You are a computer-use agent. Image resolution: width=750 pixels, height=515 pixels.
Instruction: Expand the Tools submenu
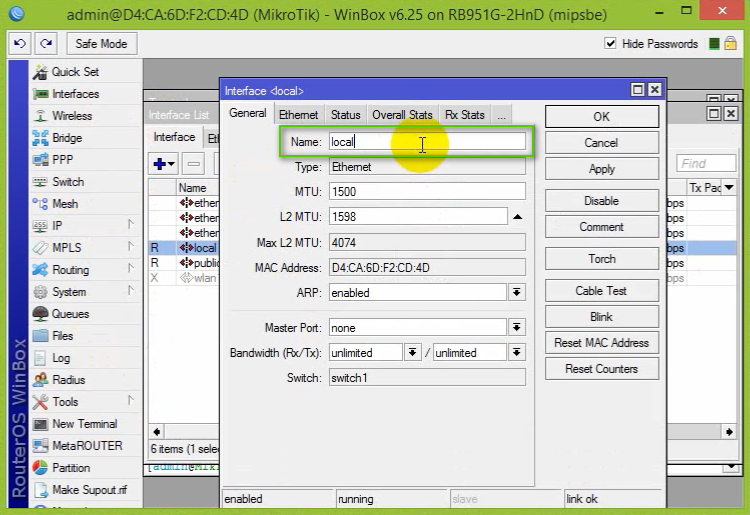131,401
